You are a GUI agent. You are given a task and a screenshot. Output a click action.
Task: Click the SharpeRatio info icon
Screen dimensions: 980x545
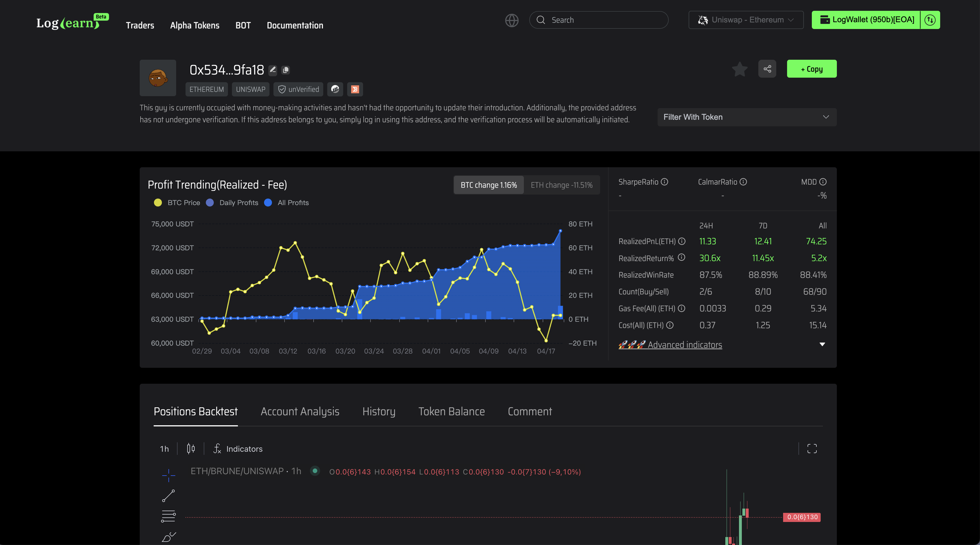point(664,182)
